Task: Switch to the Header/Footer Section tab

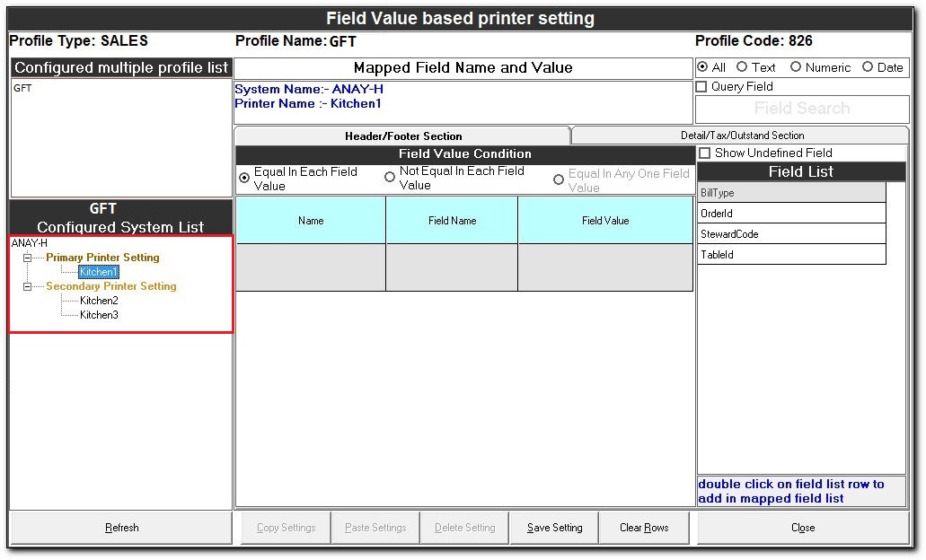Action: (x=402, y=136)
